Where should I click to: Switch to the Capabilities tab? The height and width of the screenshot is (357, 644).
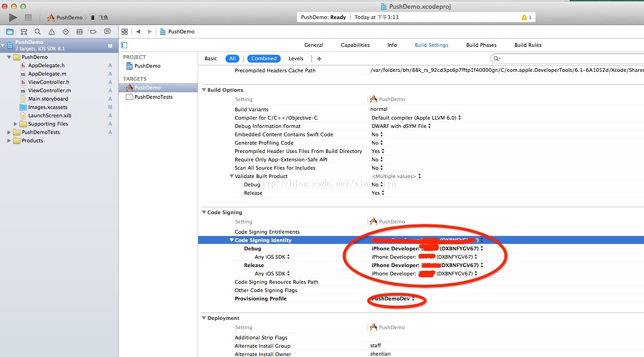pos(355,45)
